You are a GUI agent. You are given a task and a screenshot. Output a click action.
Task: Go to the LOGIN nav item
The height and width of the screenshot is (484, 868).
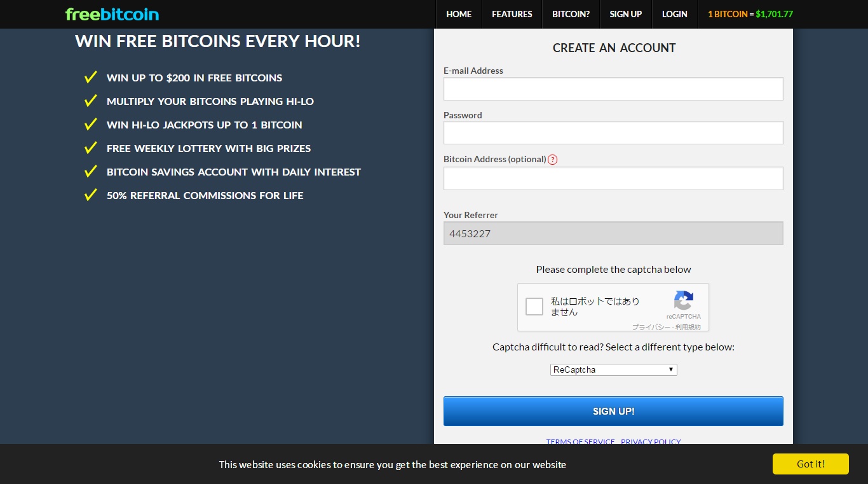675,14
